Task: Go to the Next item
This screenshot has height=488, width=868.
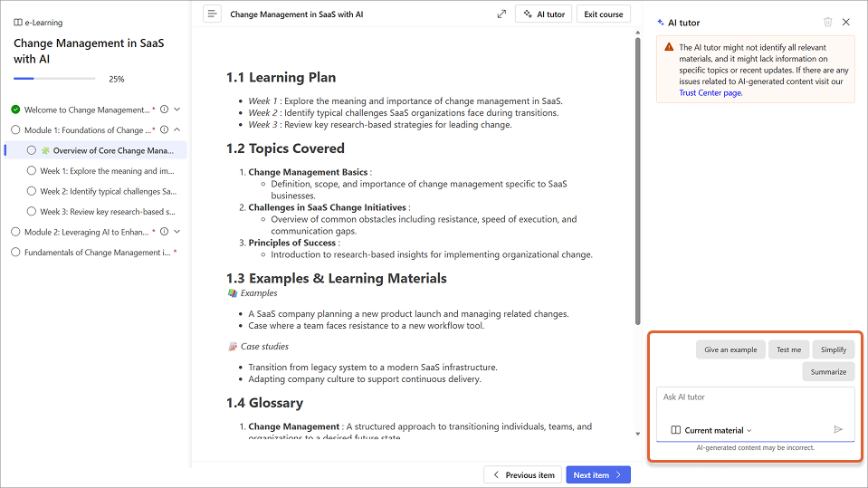Action: coord(597,474)
